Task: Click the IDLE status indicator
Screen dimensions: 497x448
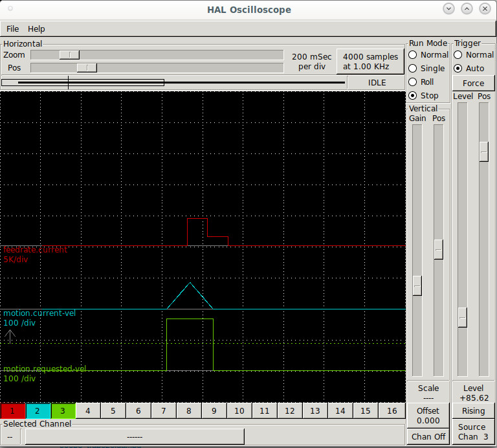Action: pyautogui.click(x=377, y=83)
